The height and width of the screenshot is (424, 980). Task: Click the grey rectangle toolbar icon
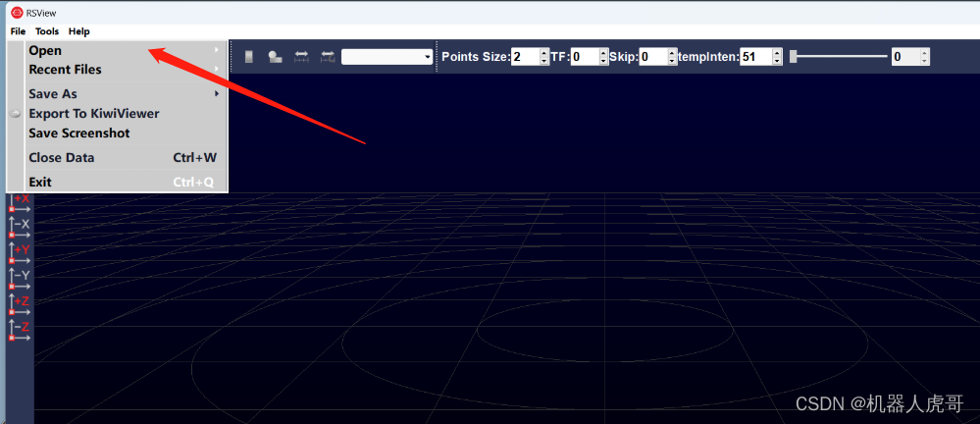tap(249, 57)
